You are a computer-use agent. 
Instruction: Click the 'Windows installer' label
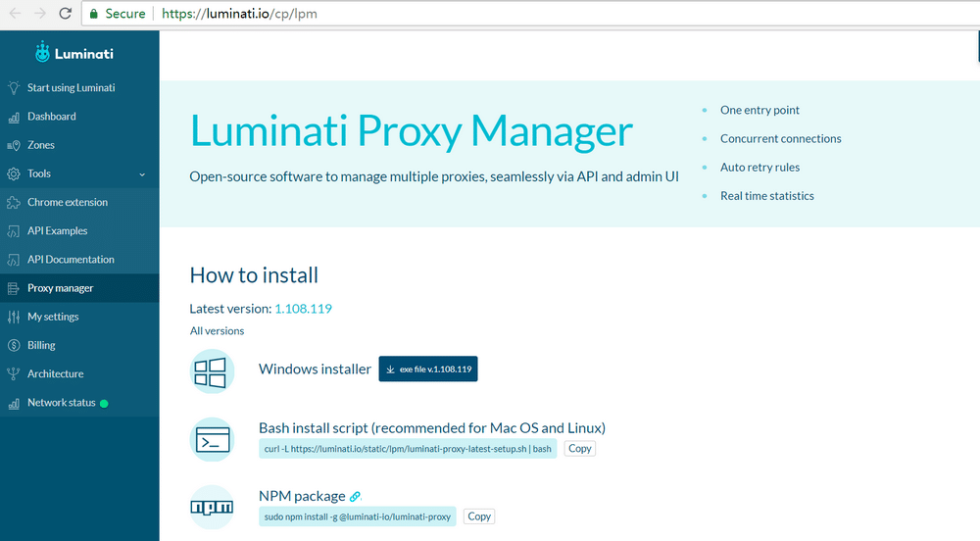point(315,369)
